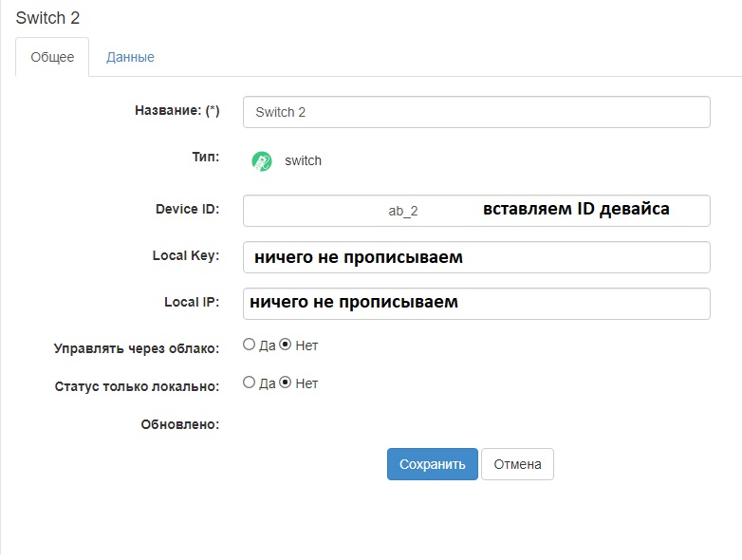Open the Общее tab
Image resolution: width=742 pixels, height=560 pixels.
52,57
